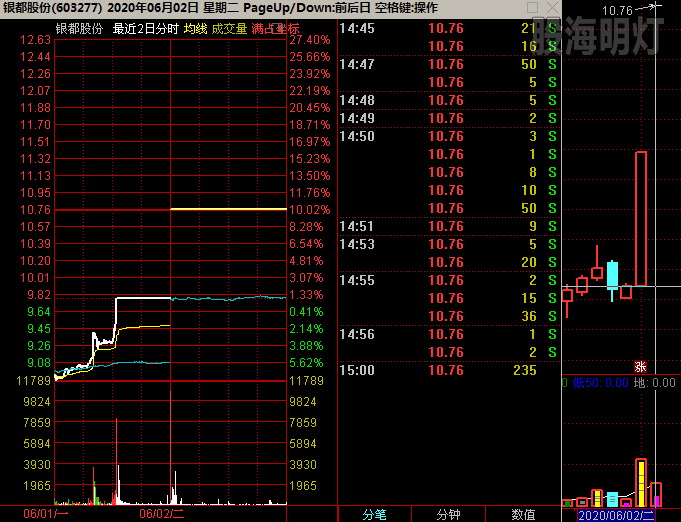Click the 10.76 price marker above K-line
Image resolution: width=681 pixels, height=522 pixels.
(617, 10)
